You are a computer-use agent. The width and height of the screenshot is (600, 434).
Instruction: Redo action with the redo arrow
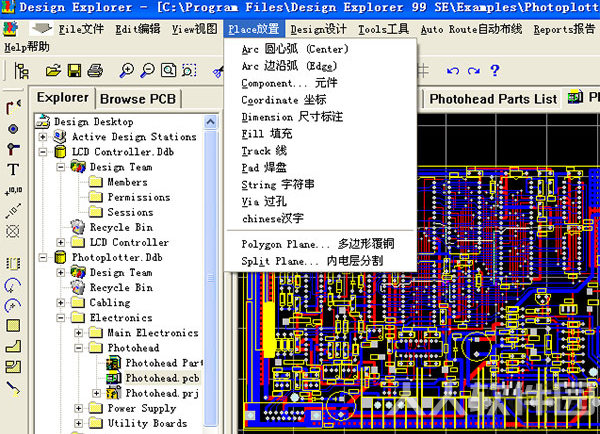tap(474, 71)
